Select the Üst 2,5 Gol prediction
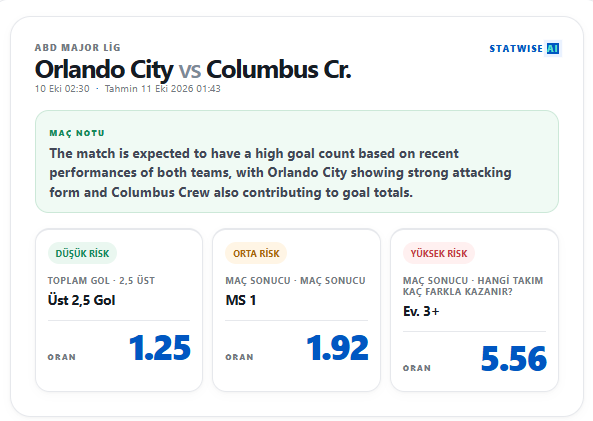The width and height of the screenshot is (593, 421). click(81, 300)
